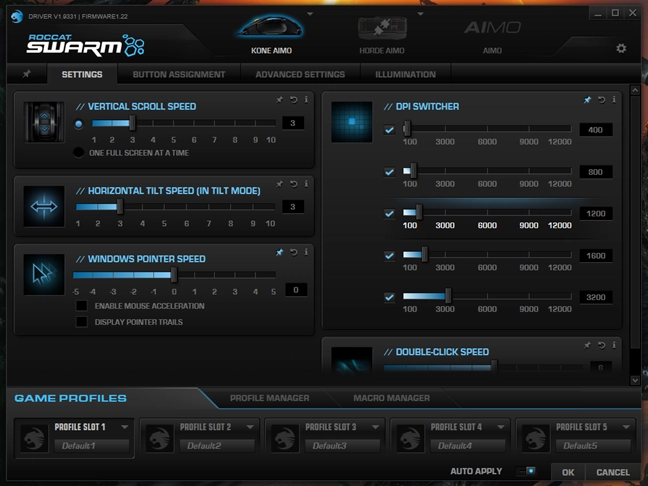Open Profile Slot 1 dropdown arrow
Viewport: 648px width, 486px height.
(124, 427)
